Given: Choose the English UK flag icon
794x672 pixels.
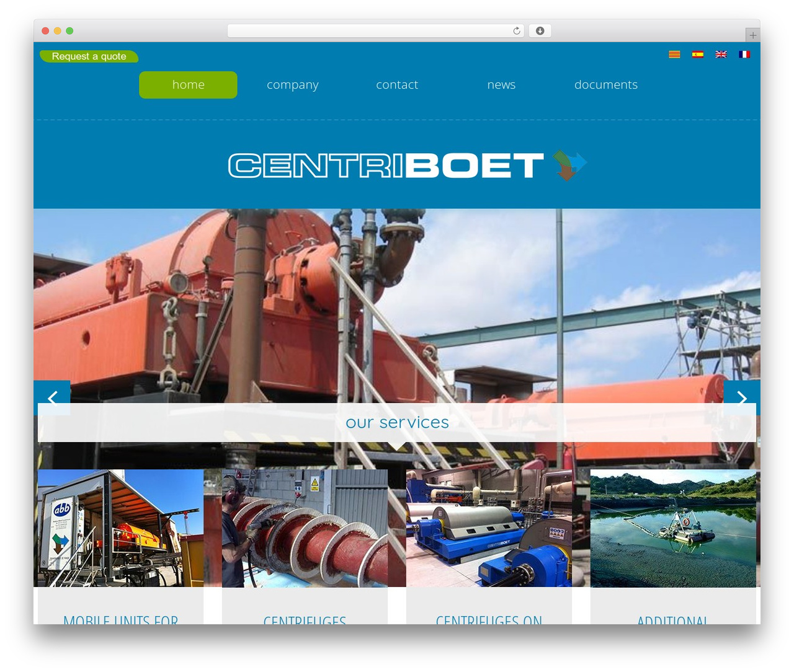Looking at the screenshot, I should 721,55.
